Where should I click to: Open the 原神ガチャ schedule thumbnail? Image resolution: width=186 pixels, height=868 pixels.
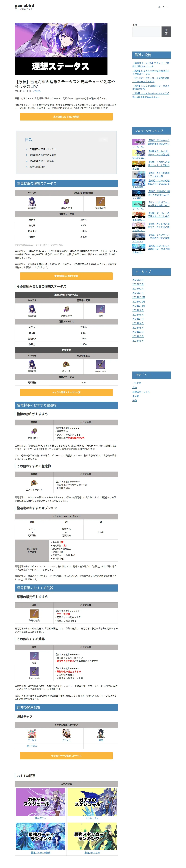[41, 802]
